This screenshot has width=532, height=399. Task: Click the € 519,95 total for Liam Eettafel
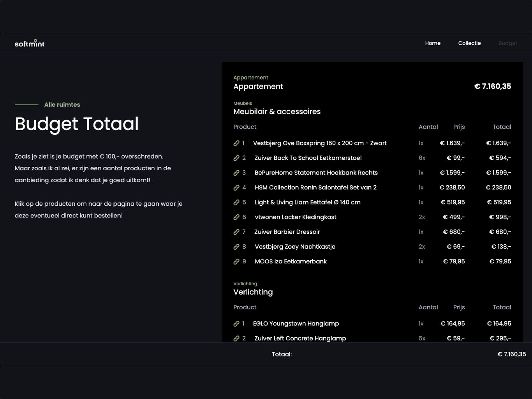tap(499, 202)
